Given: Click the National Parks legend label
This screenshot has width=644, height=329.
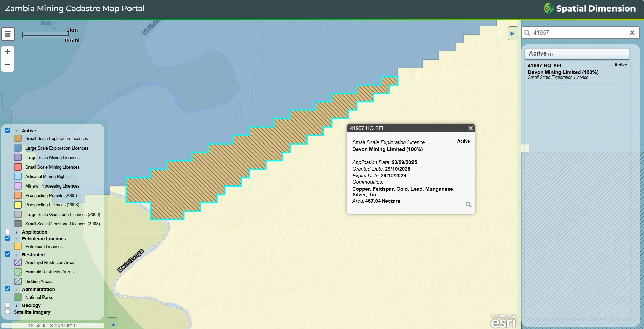Looking at the screenshot, I should (x=39, y=297).
